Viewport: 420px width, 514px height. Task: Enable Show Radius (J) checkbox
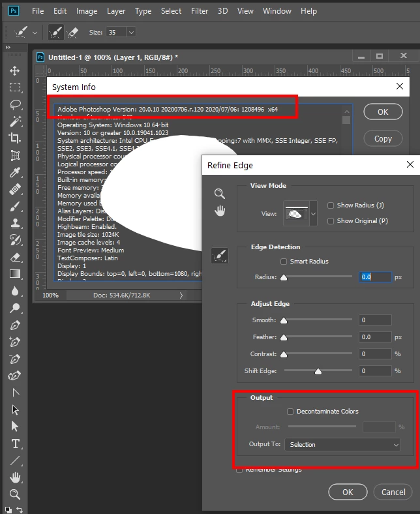tap(331, 205)
